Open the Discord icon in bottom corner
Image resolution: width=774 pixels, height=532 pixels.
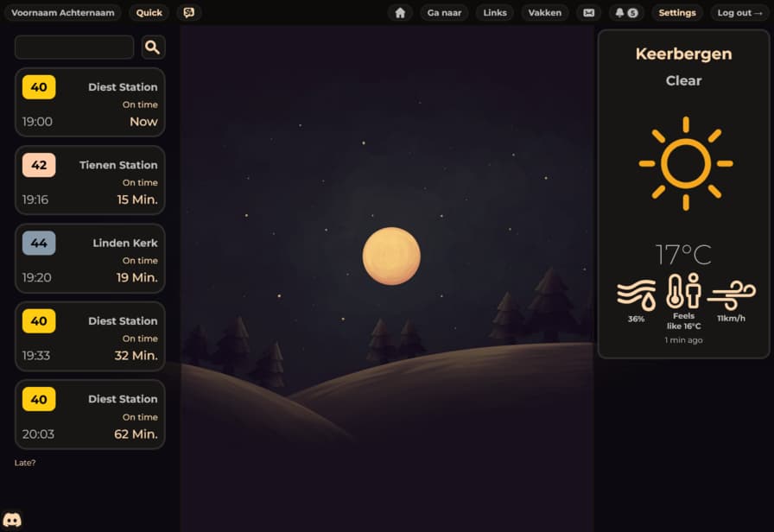point(12,520)
